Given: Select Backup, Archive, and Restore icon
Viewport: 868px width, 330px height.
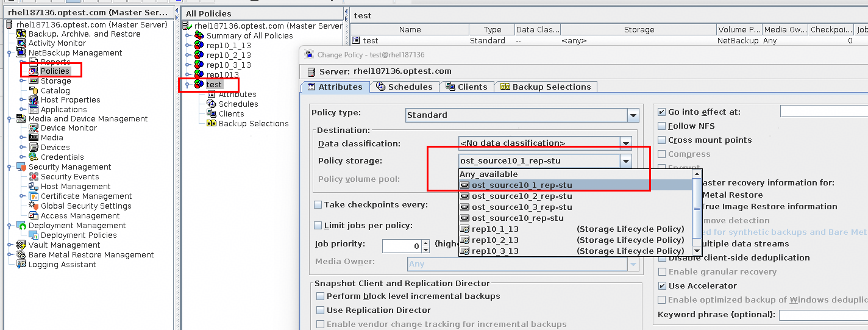Looking at the screenshot, I should click(x=21, y=34).
